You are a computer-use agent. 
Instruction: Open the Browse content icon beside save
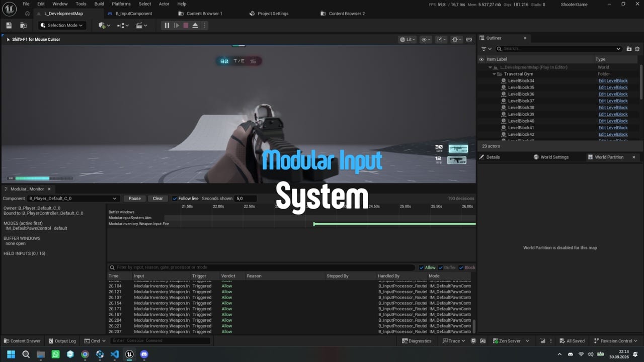point(23,25)
